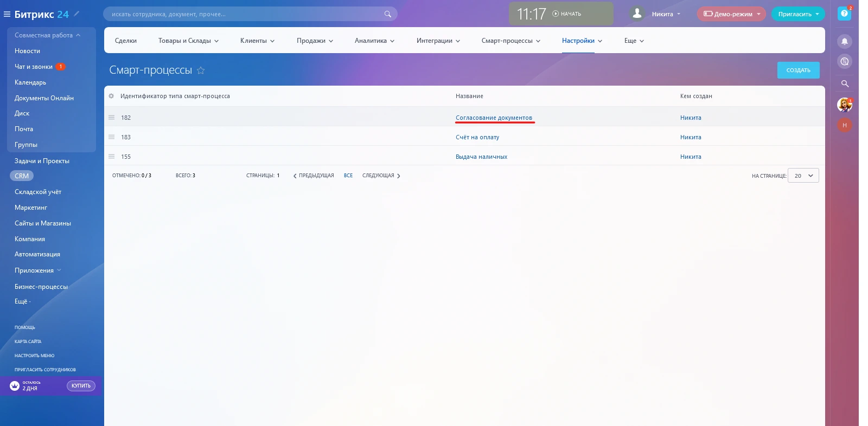
Task: Open the Аналитика menu
Action: (374, 41)
